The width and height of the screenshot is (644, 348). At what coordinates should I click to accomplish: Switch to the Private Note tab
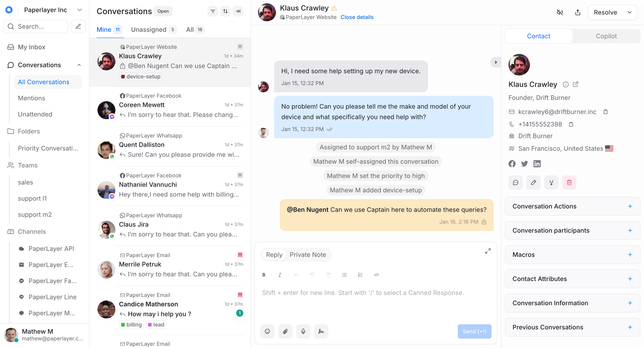click(308, 255)
